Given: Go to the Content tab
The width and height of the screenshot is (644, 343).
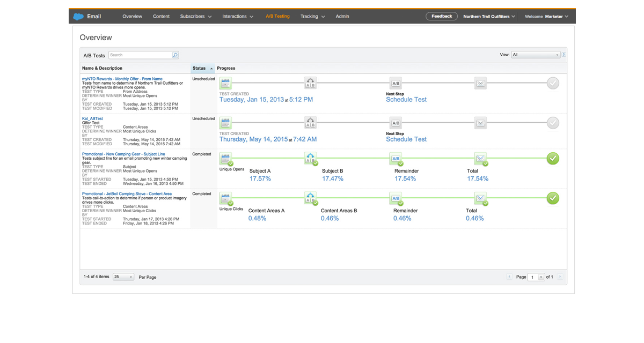Looking at the screenshot, I should point(161,17).
